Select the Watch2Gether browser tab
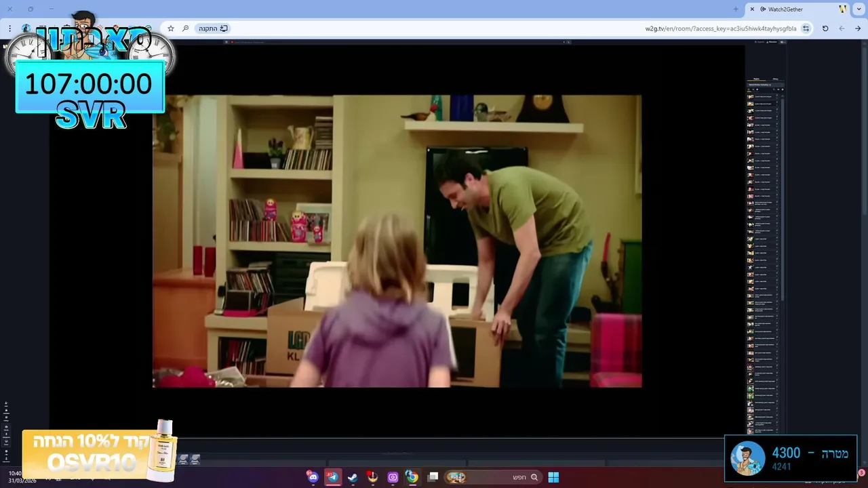This screenshot has width=868, height=488. [797, 9]
